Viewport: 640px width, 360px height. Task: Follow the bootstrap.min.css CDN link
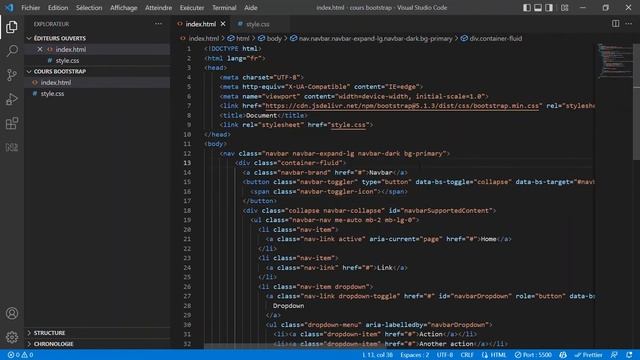[402, 106]
